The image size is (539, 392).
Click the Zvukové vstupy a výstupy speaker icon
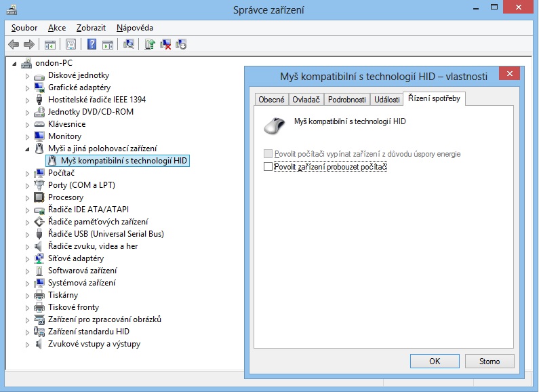(39, 344)
